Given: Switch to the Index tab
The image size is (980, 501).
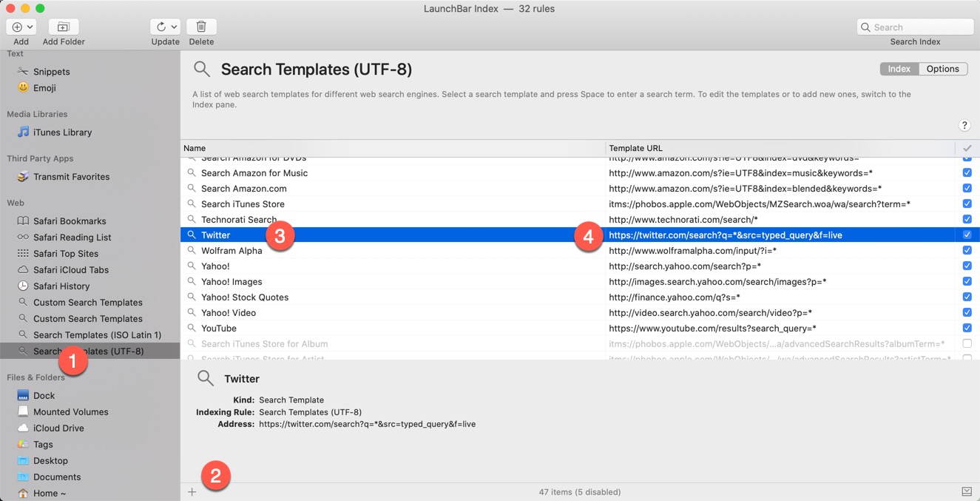Looking at the screenshot, I should coord(899,69).
